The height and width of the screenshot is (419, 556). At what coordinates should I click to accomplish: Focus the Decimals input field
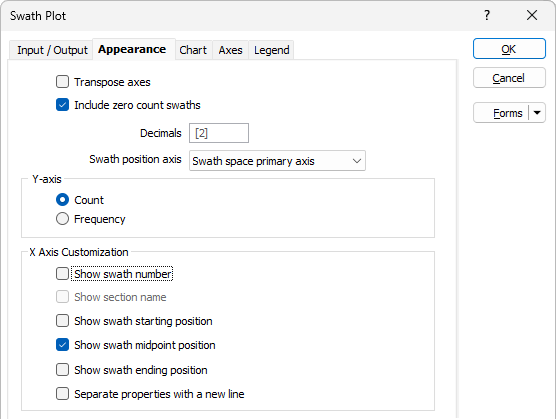[219, 133]
